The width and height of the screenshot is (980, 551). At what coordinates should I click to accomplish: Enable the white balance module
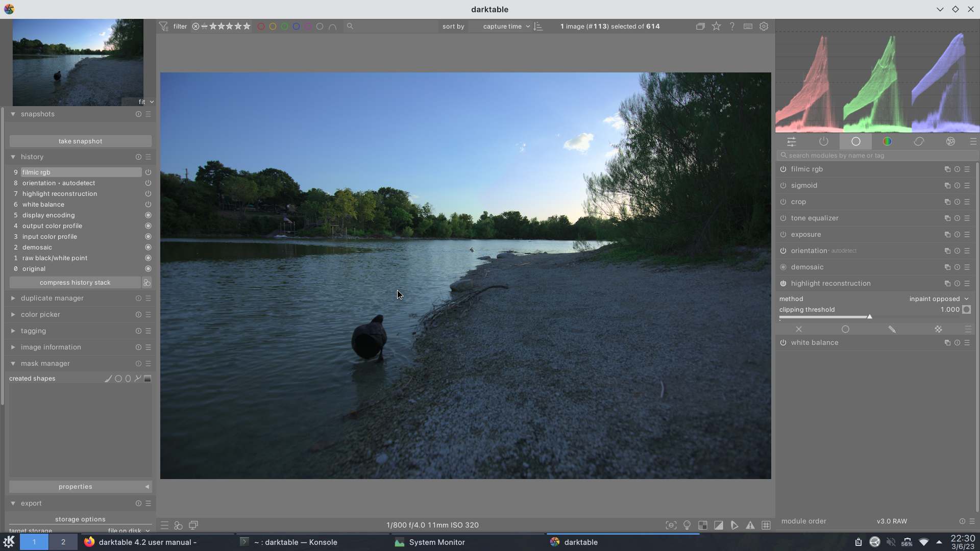pyautogui.click(x=783, y=342)
